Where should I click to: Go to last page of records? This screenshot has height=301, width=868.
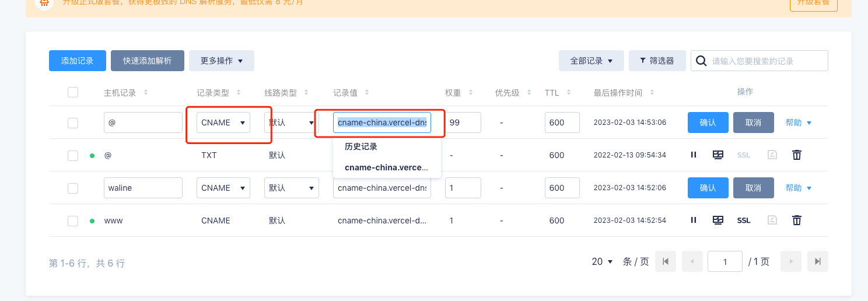(x=818, y=261)
